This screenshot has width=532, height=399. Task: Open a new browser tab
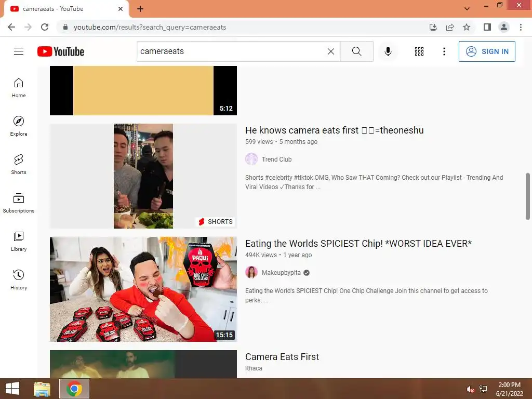click(x=140, y=9)
